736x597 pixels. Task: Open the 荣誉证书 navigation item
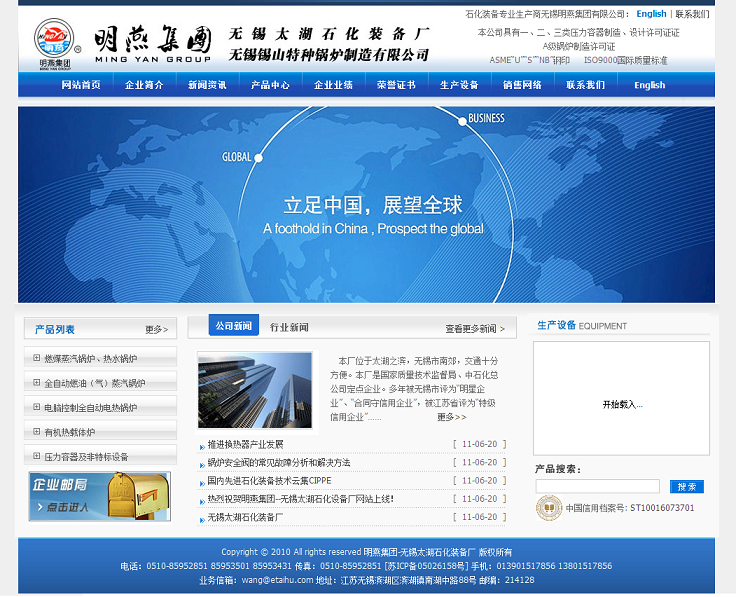396,85
